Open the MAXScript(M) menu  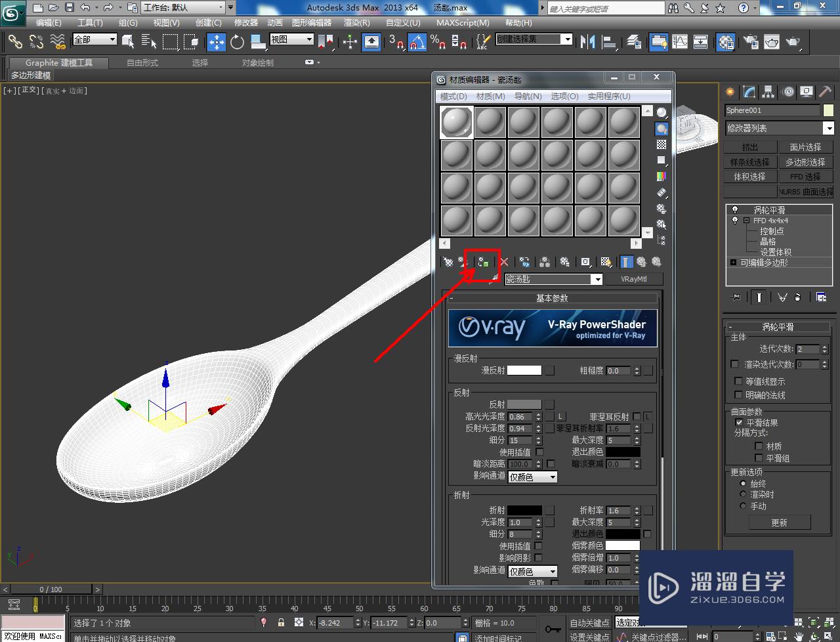[x=463, y=22]
